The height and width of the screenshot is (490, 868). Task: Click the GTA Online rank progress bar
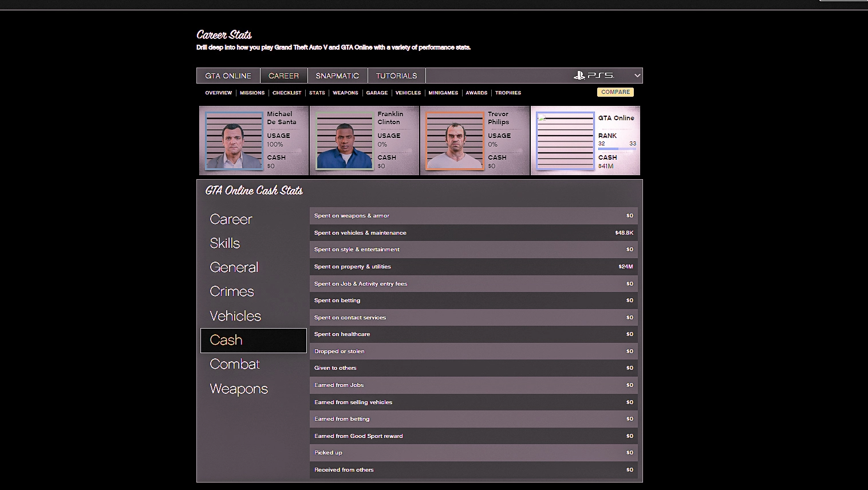617,149
